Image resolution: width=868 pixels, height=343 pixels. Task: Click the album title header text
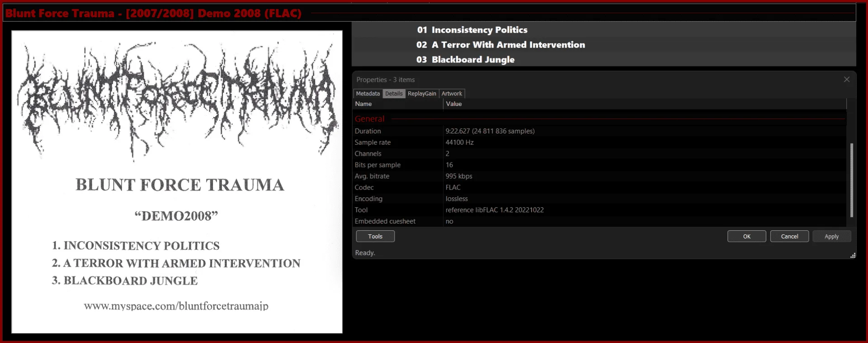coord(153,13)
